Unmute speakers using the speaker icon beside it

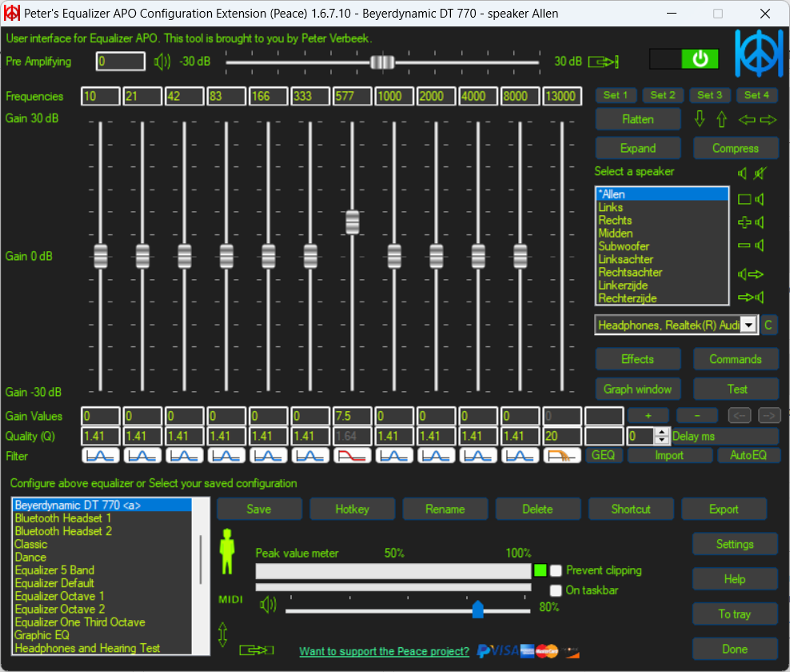[741, 173]
